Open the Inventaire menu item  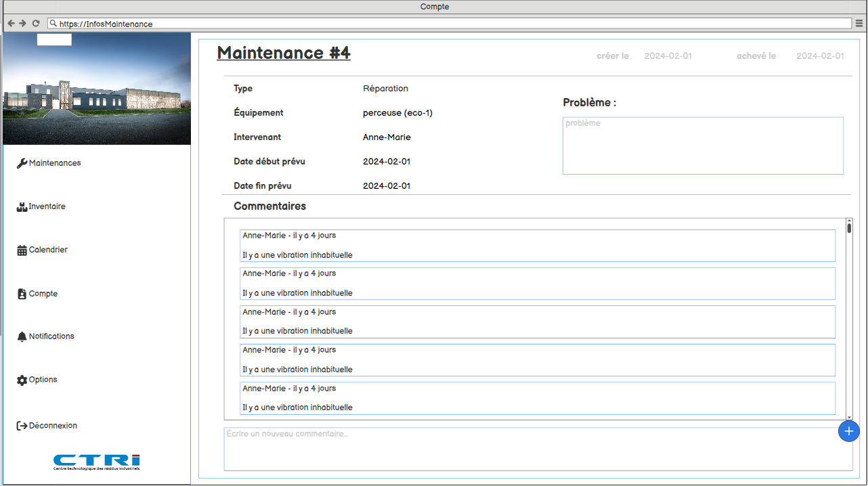(x=47, y=206)
